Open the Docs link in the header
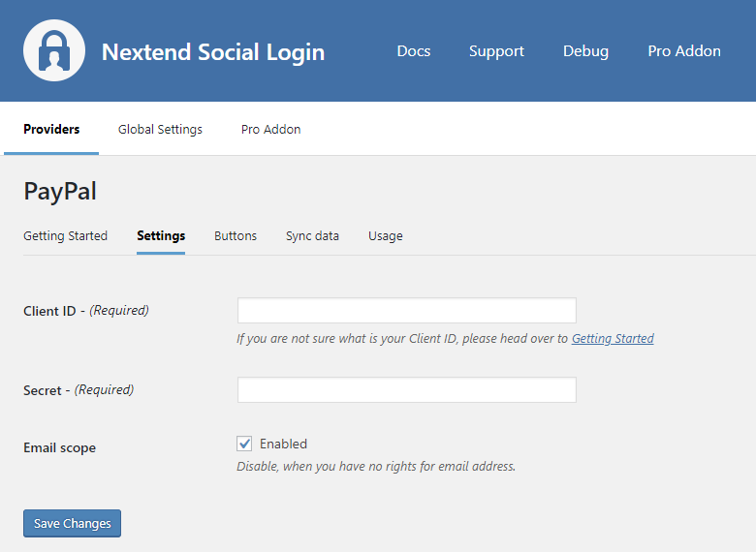This screenshot has height=552, width=756. click(x=414, y=51)
